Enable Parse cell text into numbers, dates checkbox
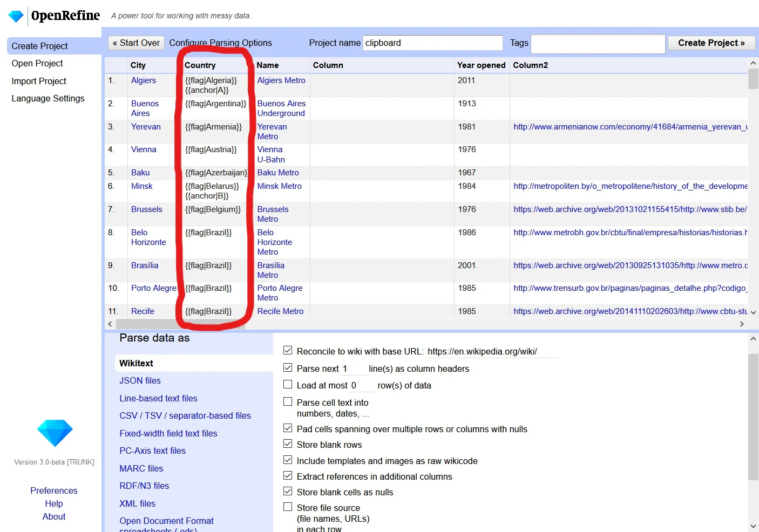The height and width of the screenshot is (532, 759). (288, 402)
